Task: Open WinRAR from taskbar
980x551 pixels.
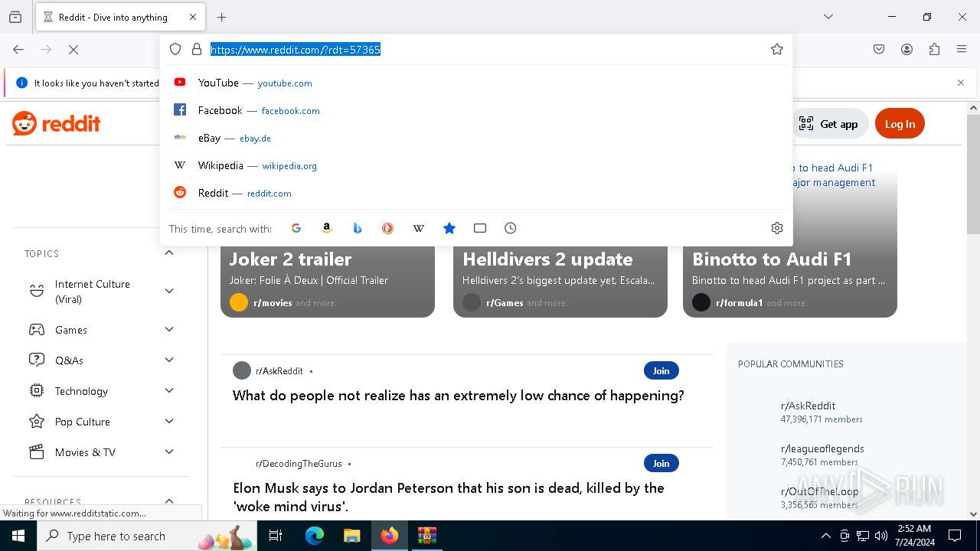Action: pos(426,536)
